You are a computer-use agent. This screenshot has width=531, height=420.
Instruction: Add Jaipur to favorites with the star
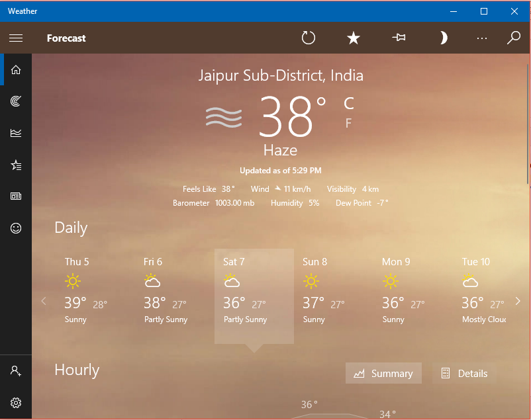(x=353, y=38)
